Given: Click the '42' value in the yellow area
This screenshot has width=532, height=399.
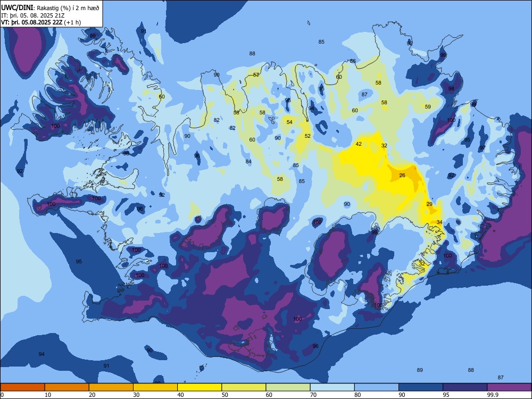Looking at the screenshot, I should 359,144.
